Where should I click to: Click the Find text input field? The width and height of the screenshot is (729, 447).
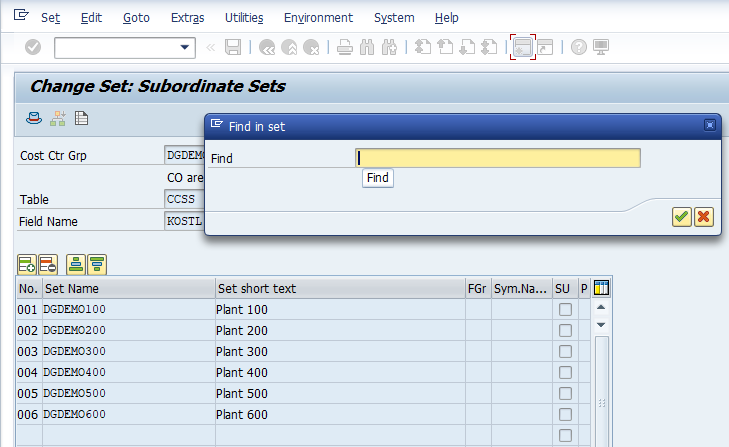(x=498, y=158)
